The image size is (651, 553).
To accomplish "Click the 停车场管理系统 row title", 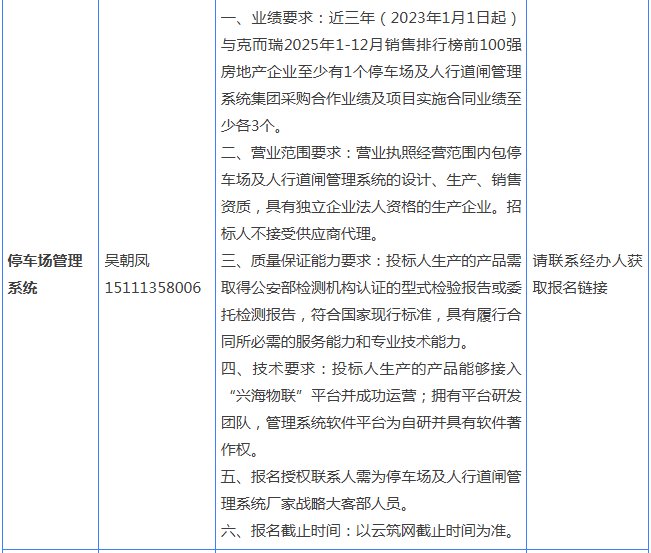I will [x=45, y=274].
